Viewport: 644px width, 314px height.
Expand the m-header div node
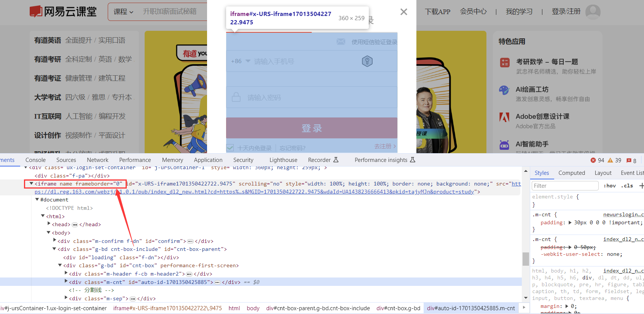pos(66,273)
